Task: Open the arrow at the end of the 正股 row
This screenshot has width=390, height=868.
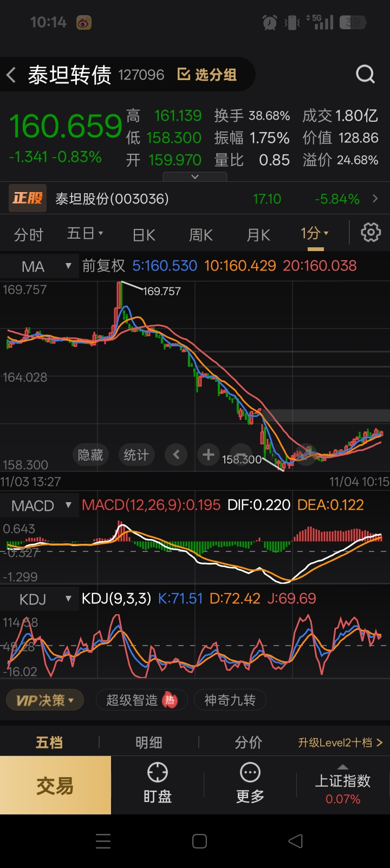Action: pyautogui.click(x=375, y=199)
